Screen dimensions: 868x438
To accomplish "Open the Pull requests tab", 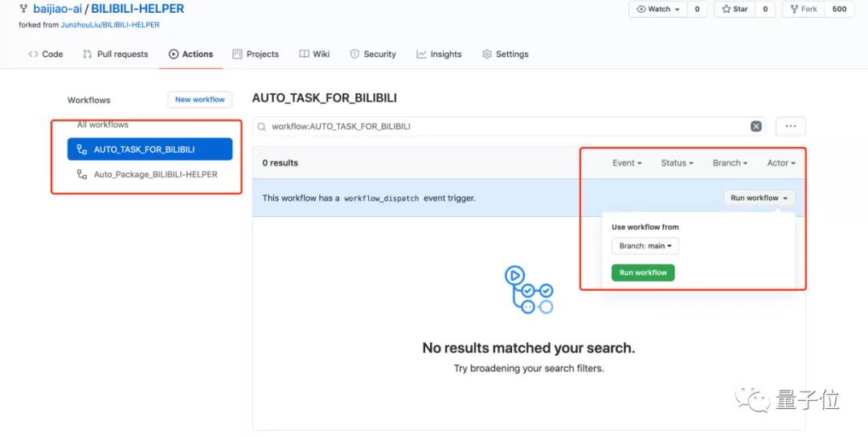I will coord(116,54).
